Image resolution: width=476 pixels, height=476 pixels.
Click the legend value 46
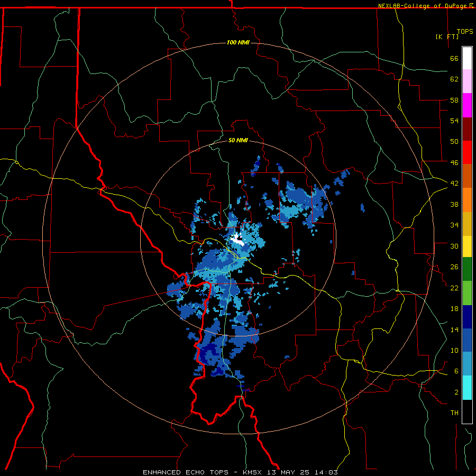coord(454,163)
